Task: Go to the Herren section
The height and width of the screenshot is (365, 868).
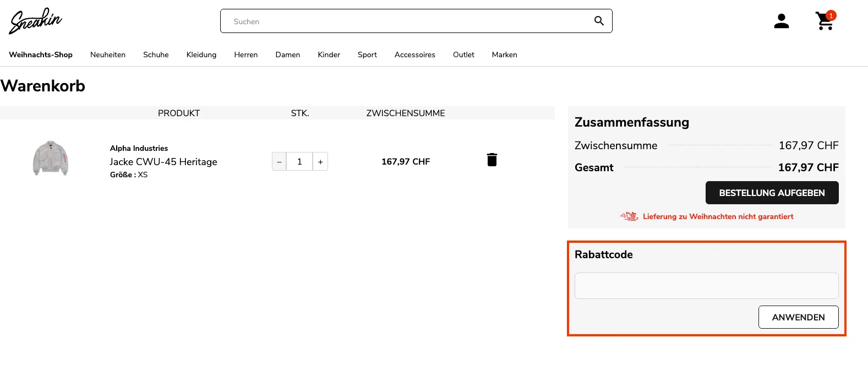Action: tap(246, 55)
